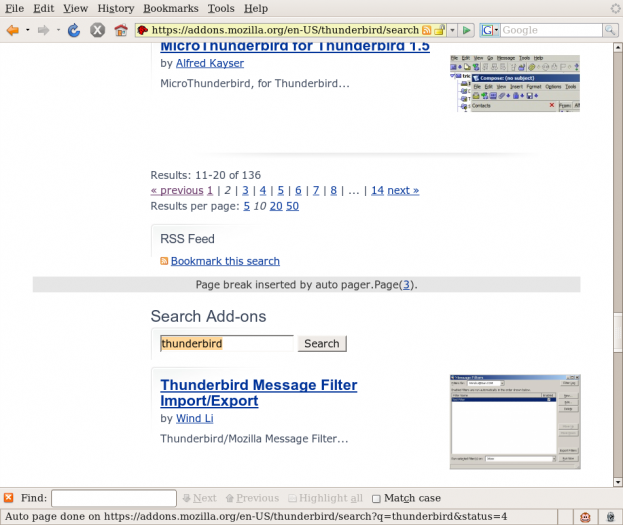This screenshot has height=525, width=623.
Task: Open the Forward history dropdown arrow
Action: 58,30
